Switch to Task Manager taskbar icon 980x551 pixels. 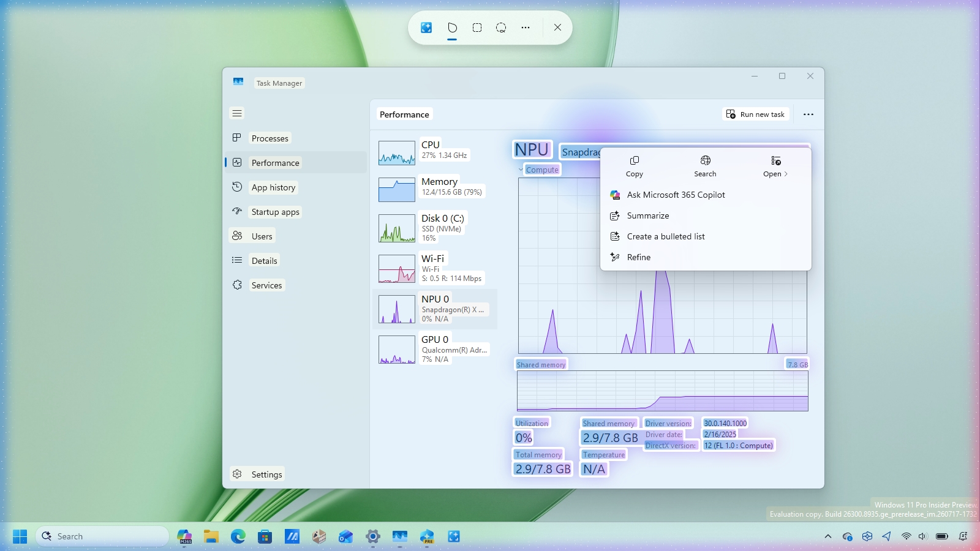tap(400, 536)
